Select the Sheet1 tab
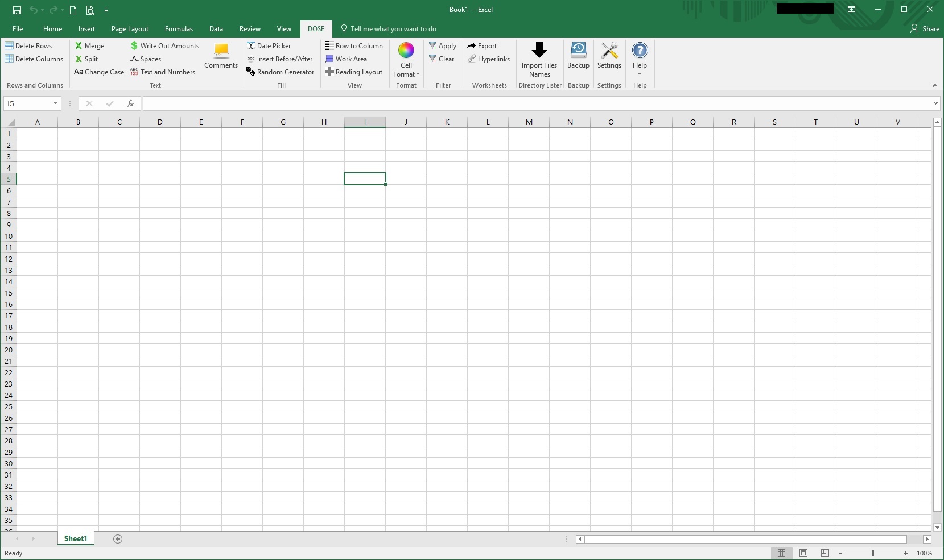This screenshot has height=560, width=944. click(x=76, y=538)
